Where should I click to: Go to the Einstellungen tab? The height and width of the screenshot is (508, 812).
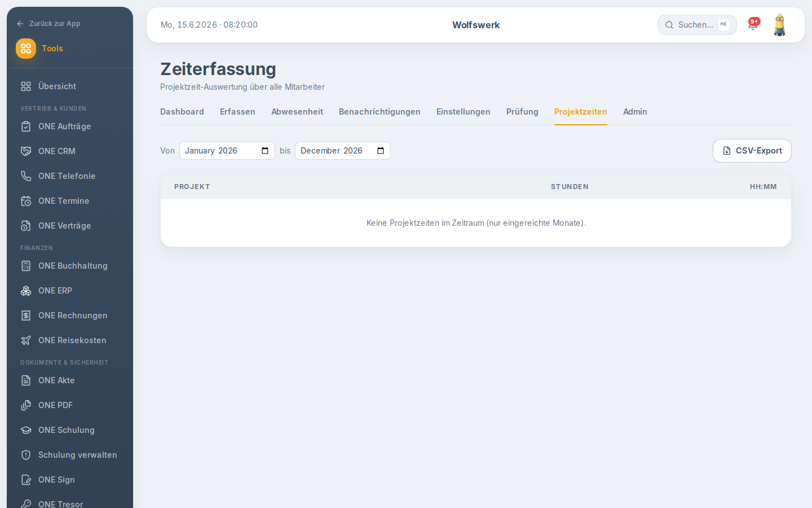click(x=464, y=112)
